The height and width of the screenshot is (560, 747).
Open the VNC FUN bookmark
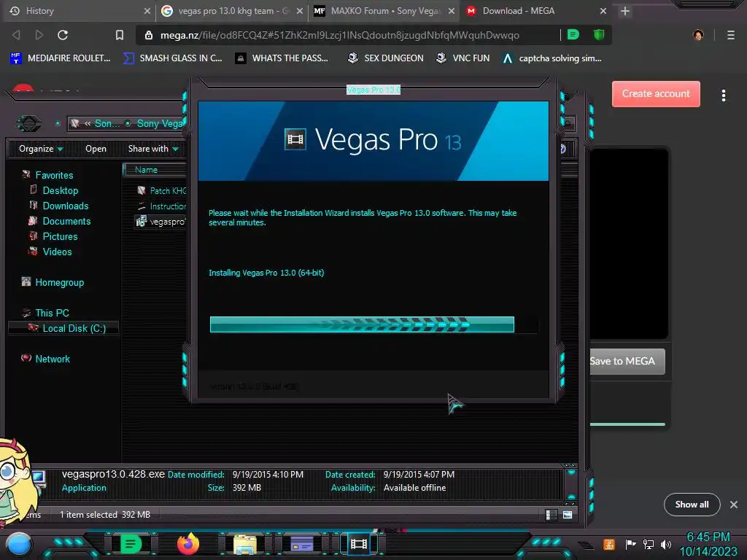coord(463,58)
